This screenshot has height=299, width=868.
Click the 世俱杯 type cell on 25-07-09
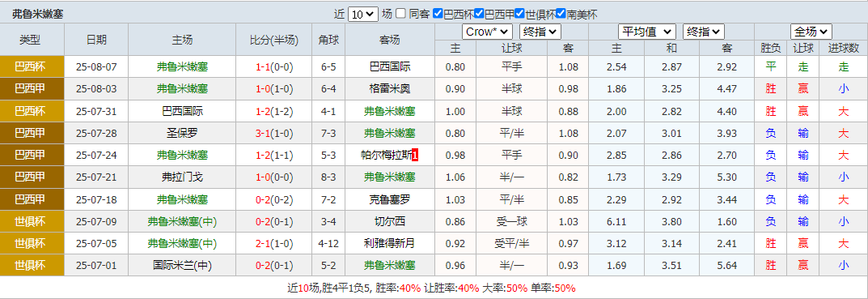pyautogui.click(x=32, y=221)
